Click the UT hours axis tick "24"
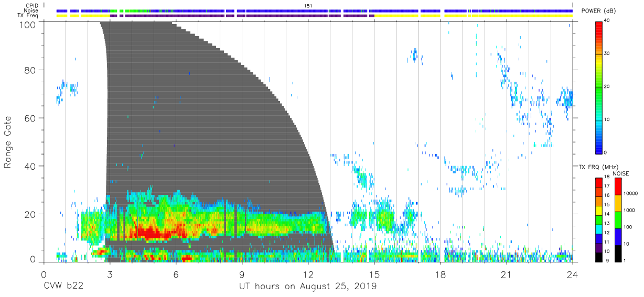The image size is (644, 297). (x=572, y=274)
